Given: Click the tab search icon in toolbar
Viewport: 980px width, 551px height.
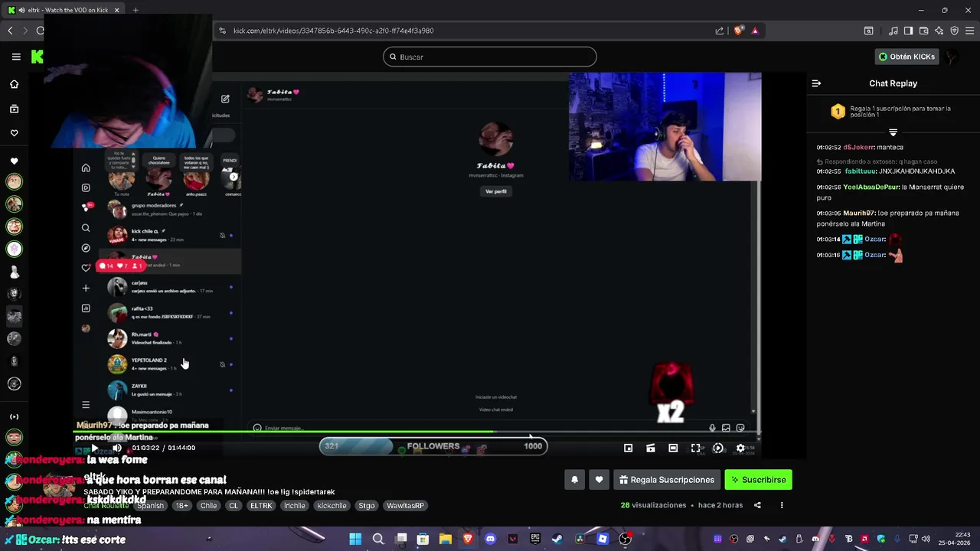Looking at the screenshot, I should click(868, 31).
